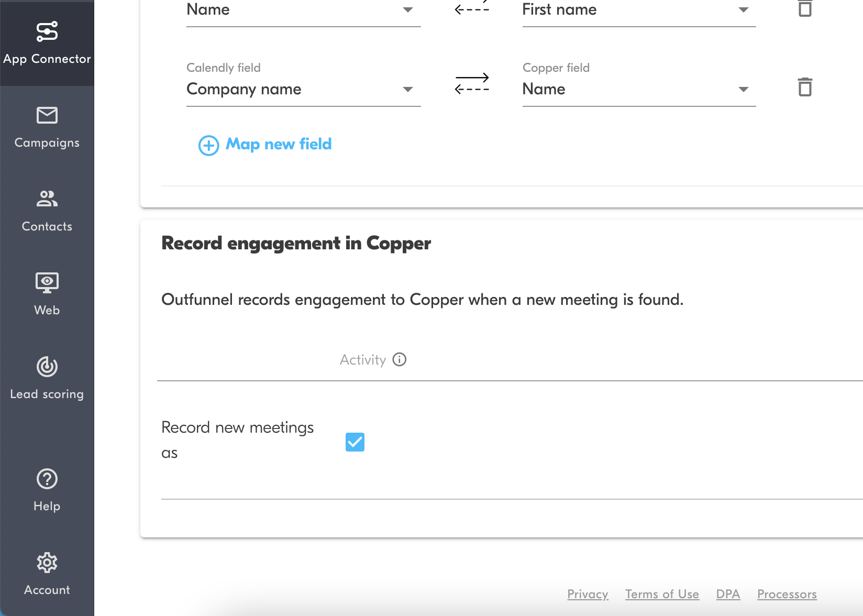Open the App Connector section

(x=47, y=43)
